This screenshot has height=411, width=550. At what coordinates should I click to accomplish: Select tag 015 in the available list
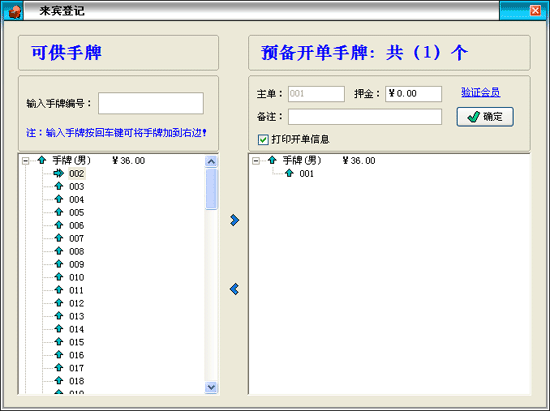(x=76, y=342)
